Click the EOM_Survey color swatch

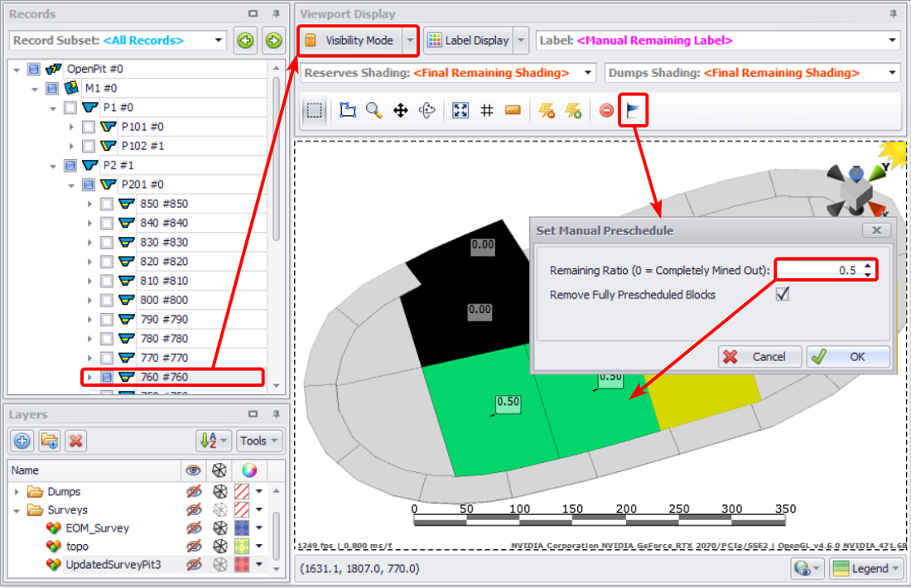tap(243, 528)
